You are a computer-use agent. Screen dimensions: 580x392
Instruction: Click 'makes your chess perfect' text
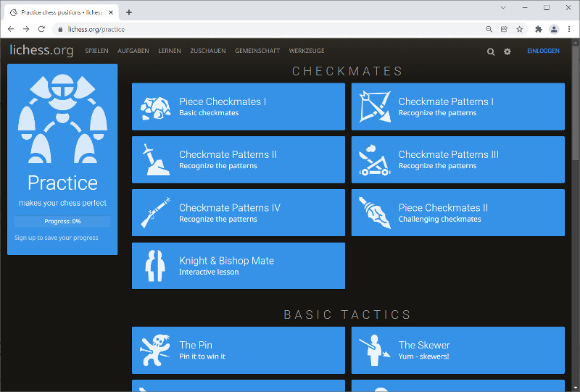[x=62, y=203]
